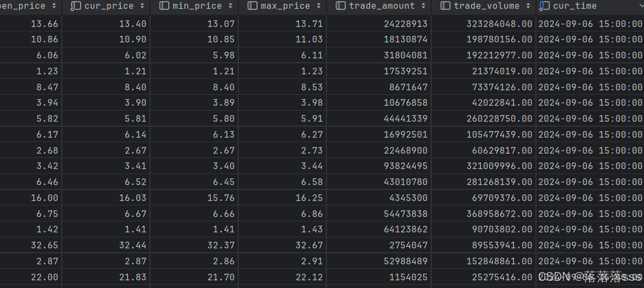Select cur_price cell 6.52
This screenshot has height=288, width=644.
(136, 182)
